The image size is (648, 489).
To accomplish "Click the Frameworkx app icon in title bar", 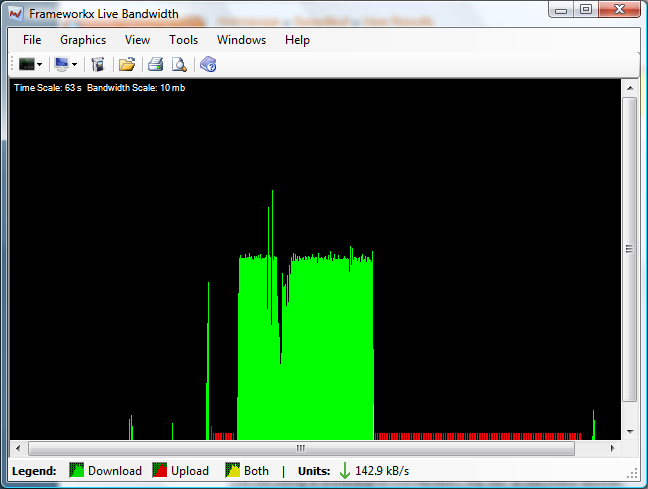I will point(15,12).
